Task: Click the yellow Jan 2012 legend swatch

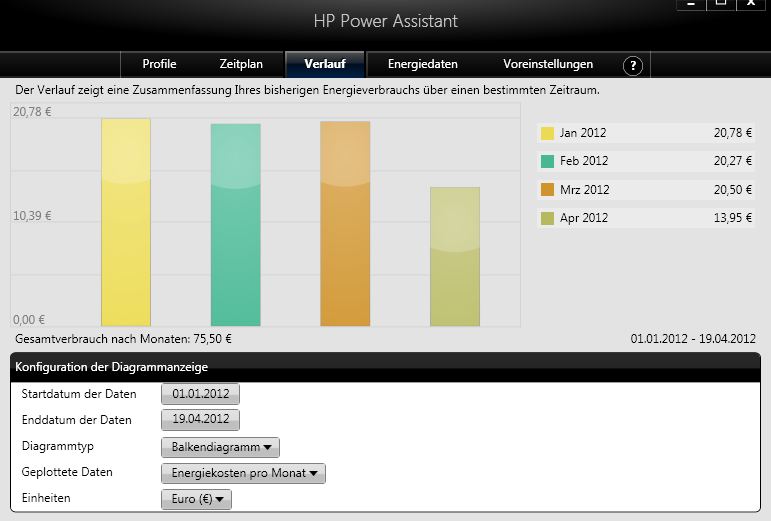Action: pyautogui.click(x=547, y=133)
